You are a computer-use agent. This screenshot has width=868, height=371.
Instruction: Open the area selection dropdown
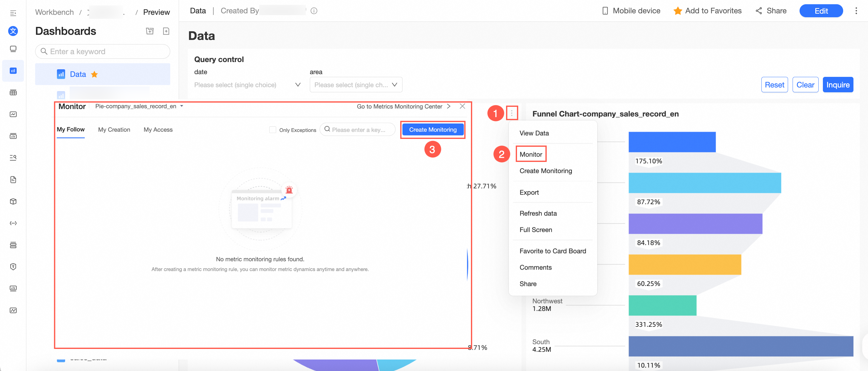click(x=356, y=85)
